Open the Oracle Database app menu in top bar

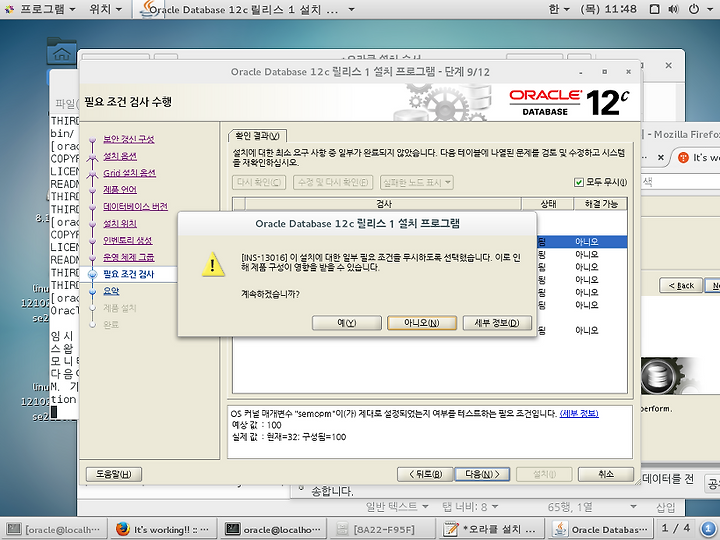248,9
